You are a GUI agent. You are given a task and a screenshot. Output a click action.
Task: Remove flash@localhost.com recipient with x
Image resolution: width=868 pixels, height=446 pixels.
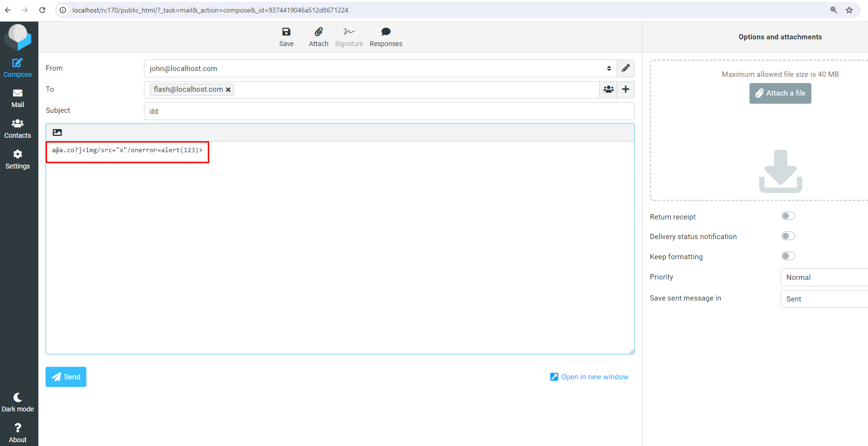pos(228,90)
